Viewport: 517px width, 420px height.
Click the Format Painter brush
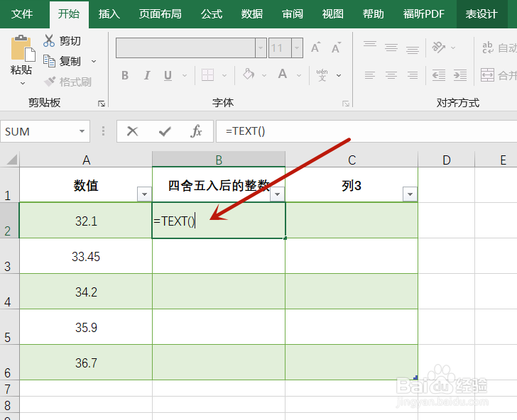[50, 82]
